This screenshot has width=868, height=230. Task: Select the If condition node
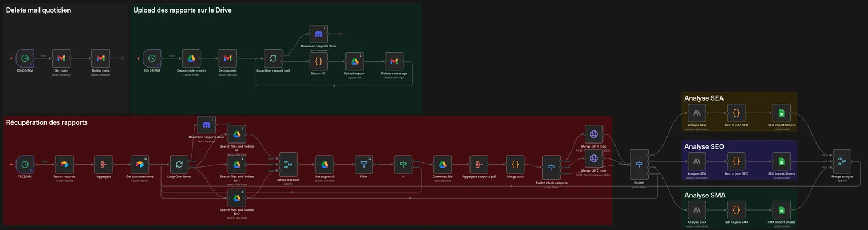(403, 164)
